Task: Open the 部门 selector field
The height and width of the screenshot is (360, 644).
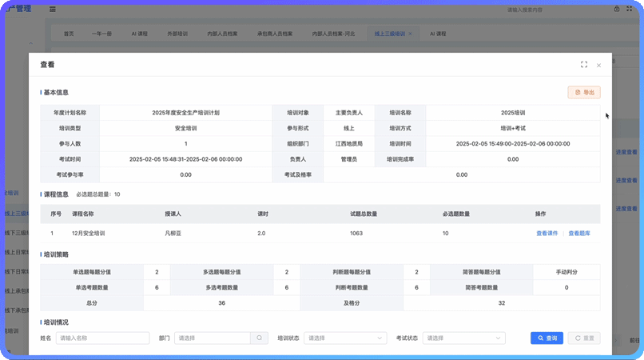Action: pyautogui.click(x=212, y=338)
